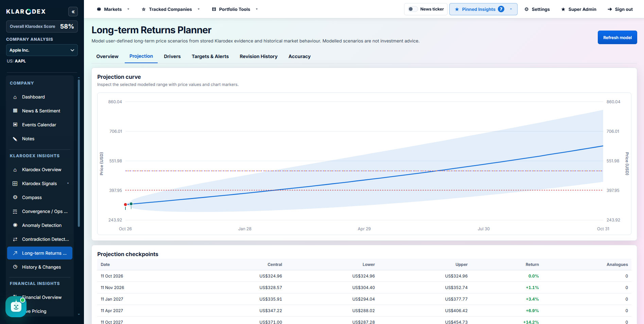
Task: Click the Anomaly Detection icon
Action: [x=15, y=225]
